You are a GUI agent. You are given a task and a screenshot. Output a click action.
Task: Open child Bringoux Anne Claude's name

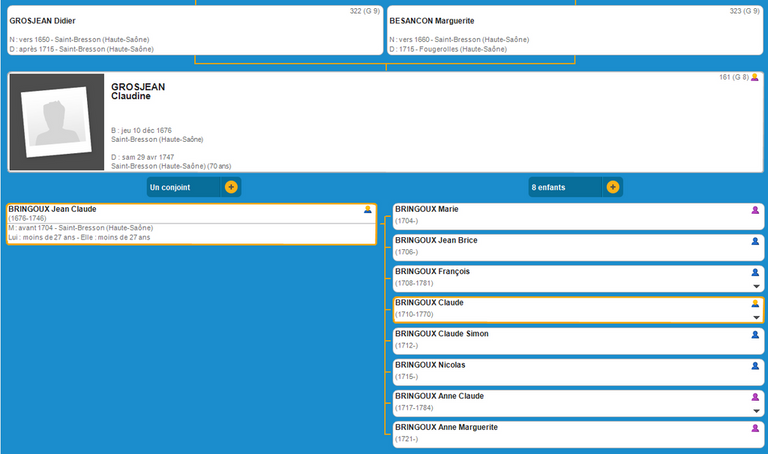(x=439, y=396)
